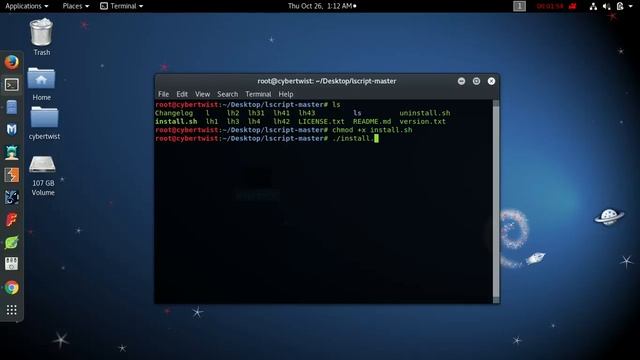Maximize the terminal window
This screenshot has height=360, width=640.
(x=476, y=81)
